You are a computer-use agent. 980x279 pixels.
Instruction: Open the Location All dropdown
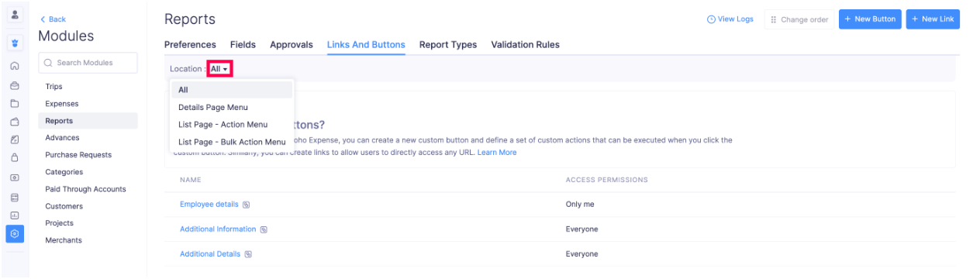[x=219, y=69]
